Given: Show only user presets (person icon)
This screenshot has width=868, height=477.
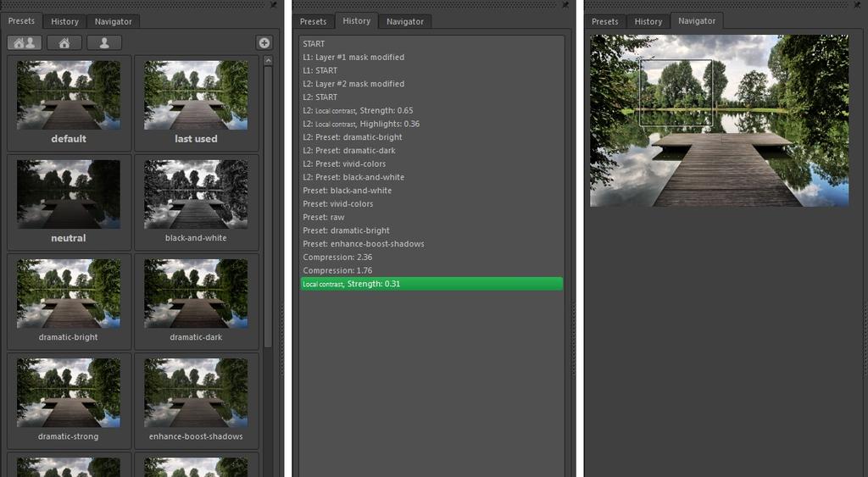Looking at the screenshot, I should click(x=104, y=42).
